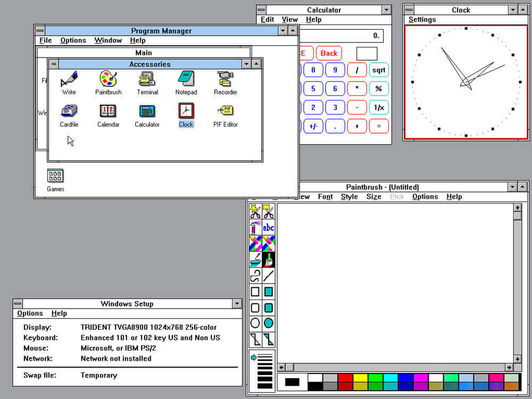The width and height of the screenshot is (532, 399).
Task: Open the Settings menu in Clock
Action: 422,20
